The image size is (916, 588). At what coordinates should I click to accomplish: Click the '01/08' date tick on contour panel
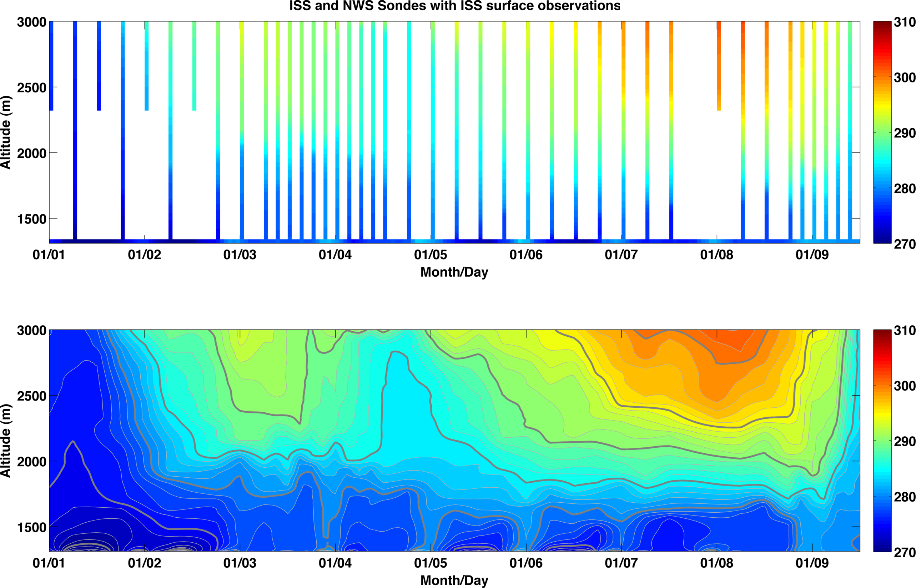(x=717, y=563)
